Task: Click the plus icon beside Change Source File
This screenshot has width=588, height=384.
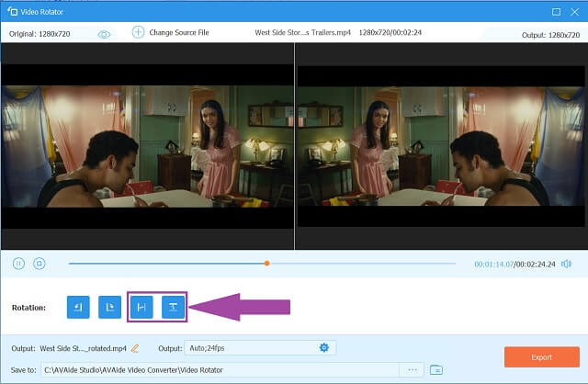Action: 138,32
